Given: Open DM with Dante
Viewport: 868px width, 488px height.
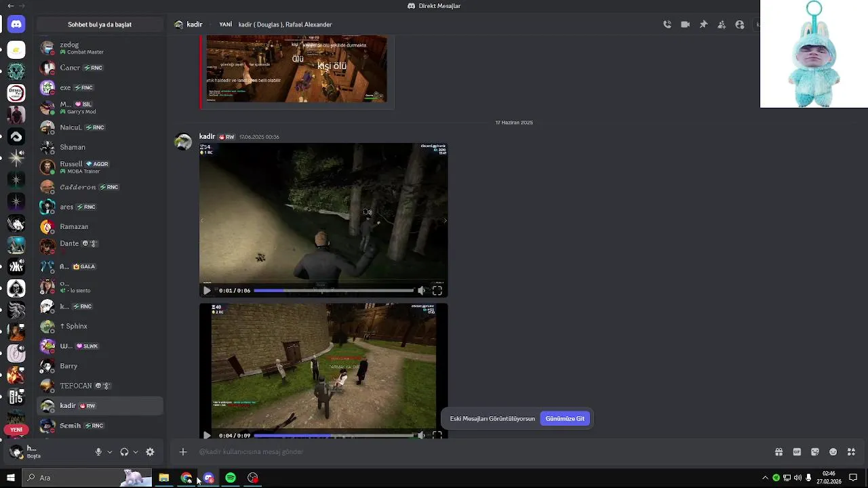Looking at the screenshot, I should point(100,246).
